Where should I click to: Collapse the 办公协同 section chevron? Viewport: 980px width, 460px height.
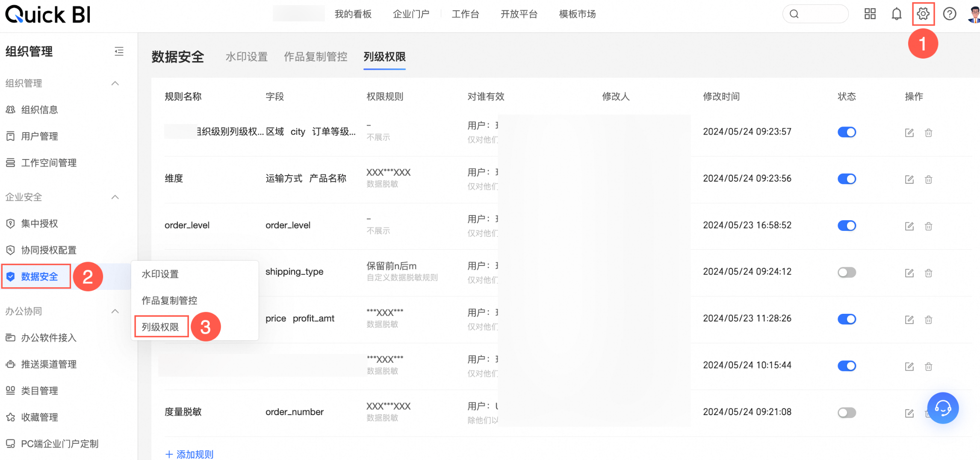(115, 311)
